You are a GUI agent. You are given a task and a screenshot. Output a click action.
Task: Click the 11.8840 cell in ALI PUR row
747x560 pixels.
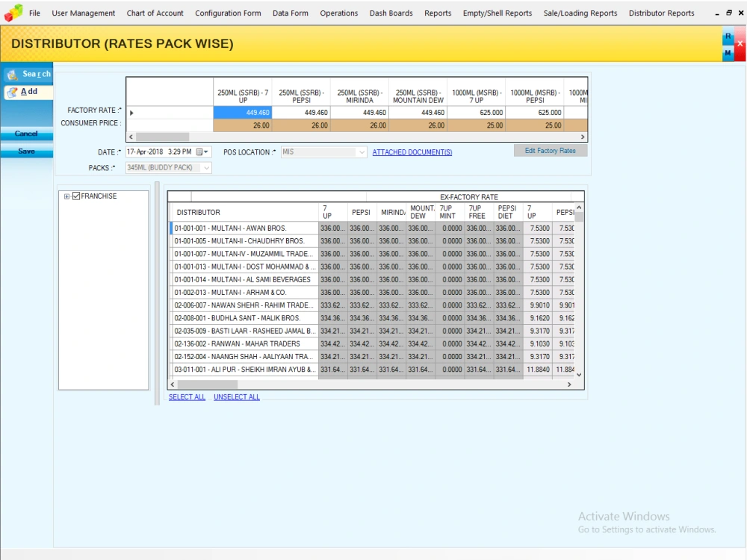coord(538,370)
